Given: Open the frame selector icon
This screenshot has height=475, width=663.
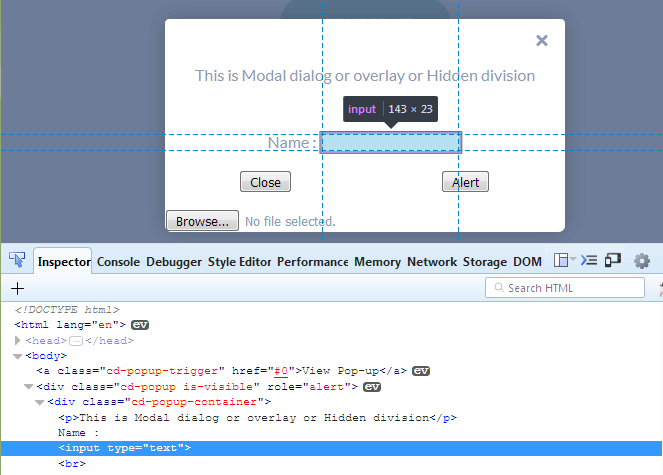Looking at the screenshot, I should tap(561, 260).
